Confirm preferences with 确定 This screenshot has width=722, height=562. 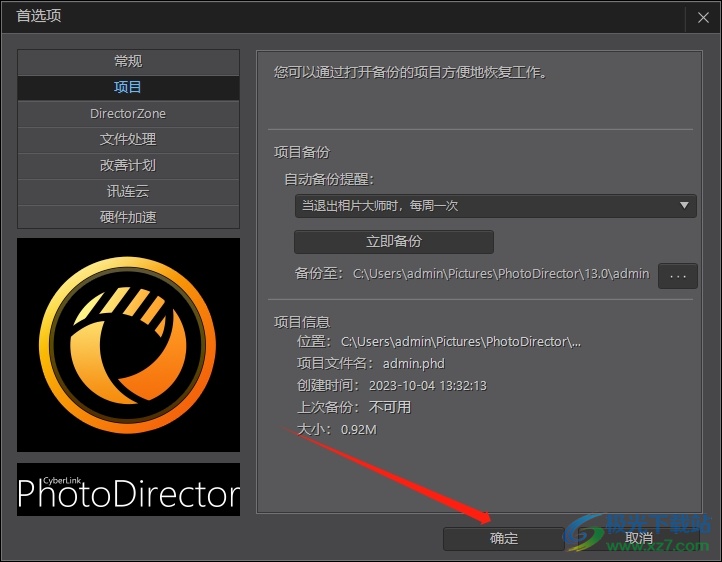504,539
